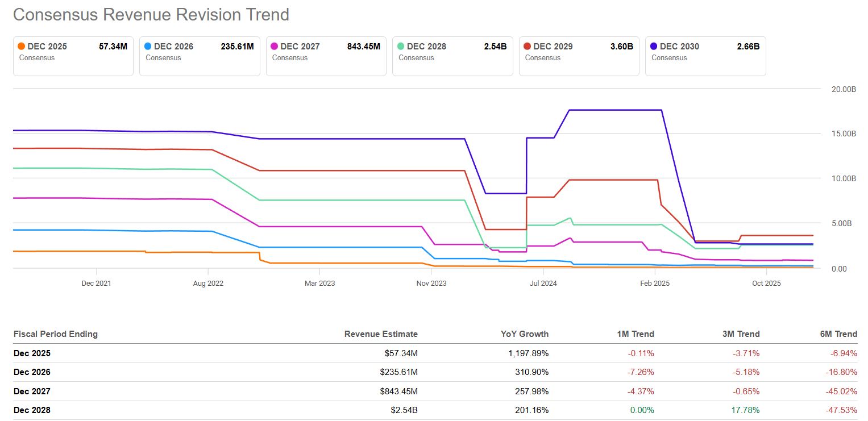868x421 pixels.
Task: Click the 1M Trend column header
Action: 634,334
